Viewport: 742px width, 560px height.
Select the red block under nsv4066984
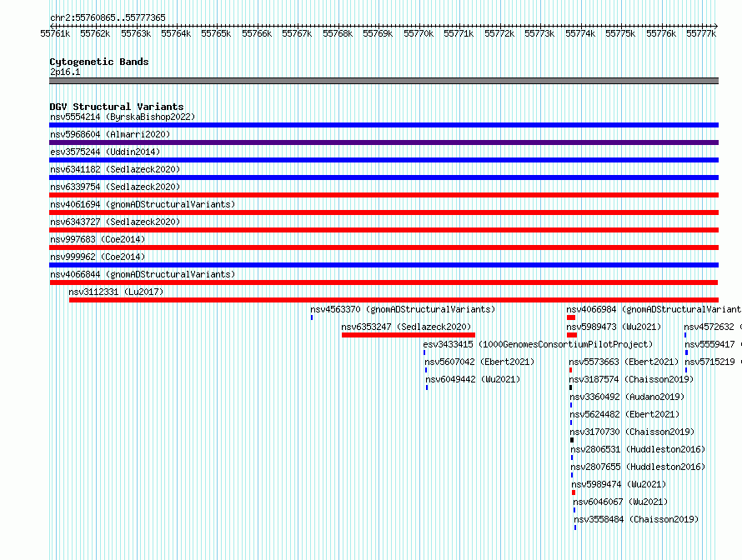[x=571, y=317]
